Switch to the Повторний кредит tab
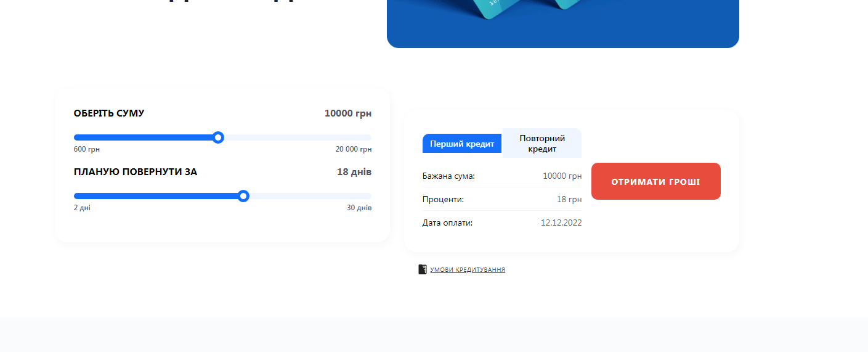The height and width of the screenshot is (352, 868). pyautogui.click(x=542, y=143)
